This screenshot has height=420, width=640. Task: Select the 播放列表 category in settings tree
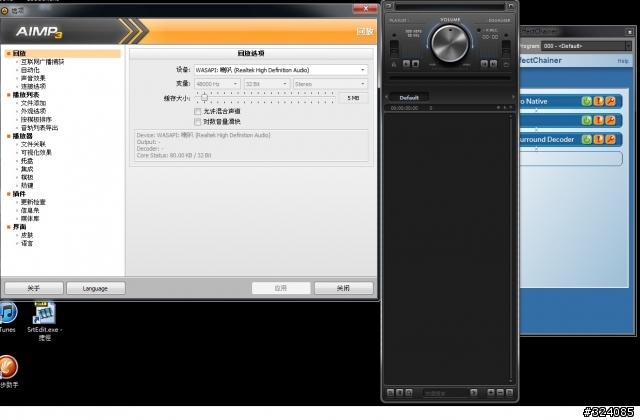(x=26, y=95)
